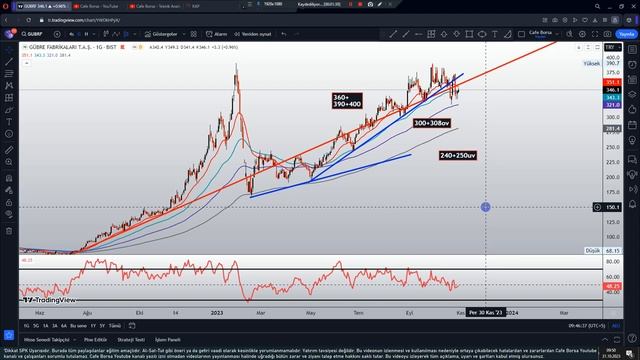Start the Yeniden oynat replay mode
The width and height of the screenshot is (640, 360).
(253, 34)
